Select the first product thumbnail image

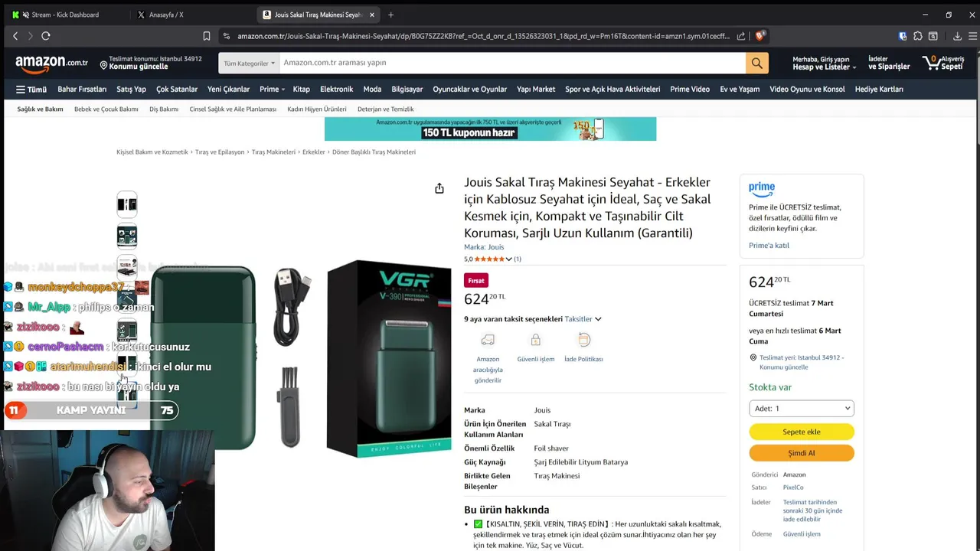coord(127,204)
